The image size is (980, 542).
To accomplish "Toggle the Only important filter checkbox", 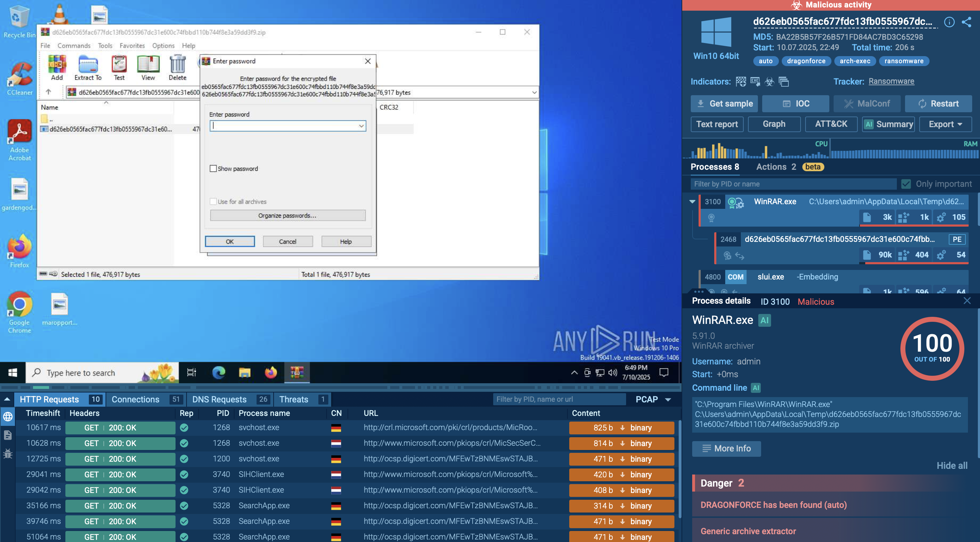I will tap(906, 184).
